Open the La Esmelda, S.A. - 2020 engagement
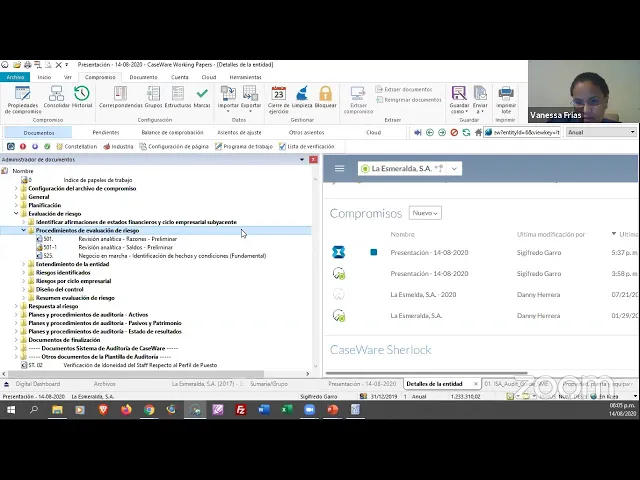This screenshot has width=640, height=480. (423, 295)
